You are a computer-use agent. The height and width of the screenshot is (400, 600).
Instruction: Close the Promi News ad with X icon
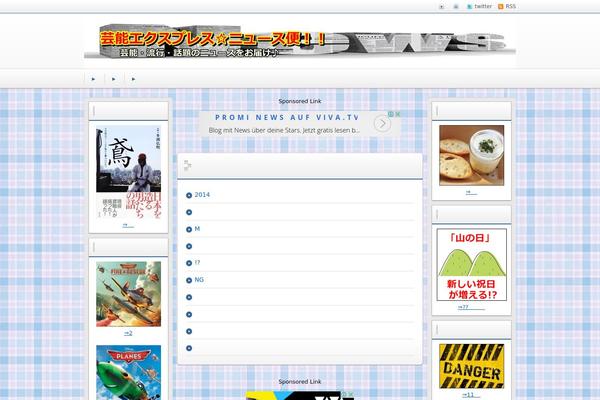pos(398,114)
